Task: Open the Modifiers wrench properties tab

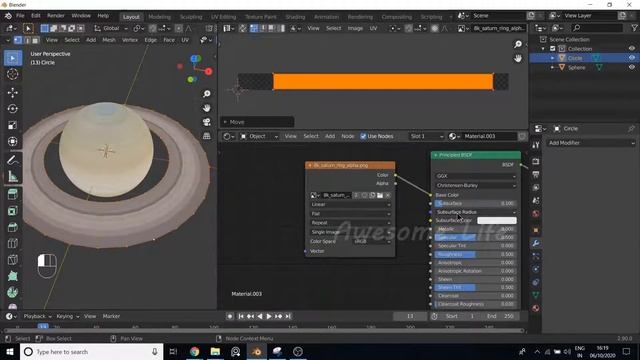Action: [x=536, y=243]
